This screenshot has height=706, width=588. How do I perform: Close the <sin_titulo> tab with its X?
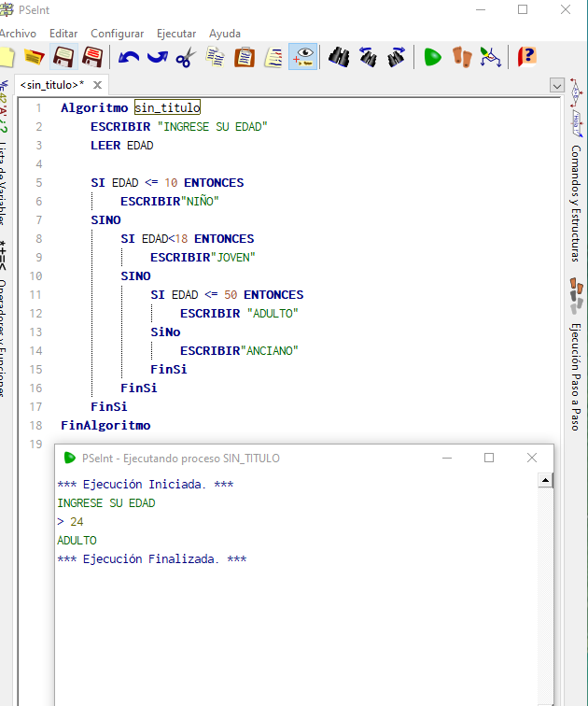pyautogui.click(x=97, y=85)
